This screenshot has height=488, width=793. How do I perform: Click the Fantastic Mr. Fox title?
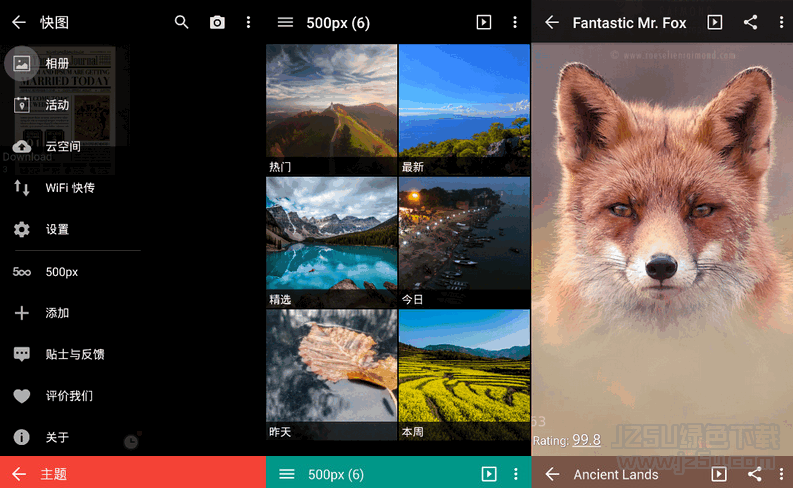629,23
